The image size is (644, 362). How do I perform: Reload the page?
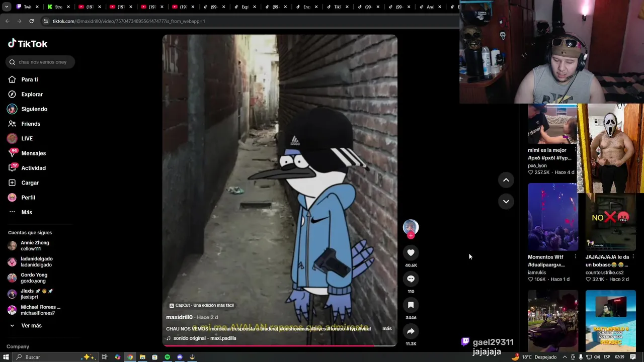point(31,21)
